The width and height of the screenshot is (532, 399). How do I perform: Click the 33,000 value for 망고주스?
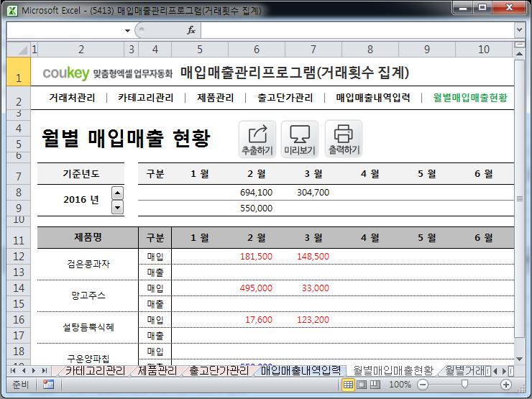click(315, 288)
